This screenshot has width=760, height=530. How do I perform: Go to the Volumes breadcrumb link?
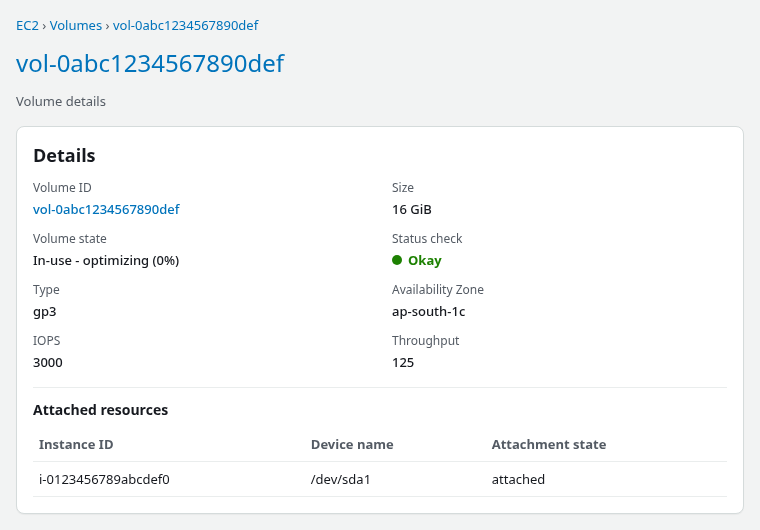click(76, 25)
